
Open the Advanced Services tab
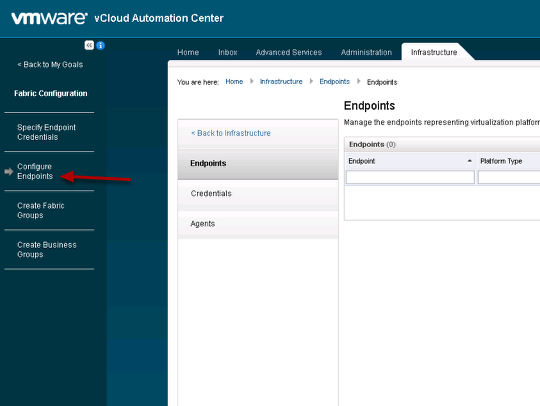click(x=289, y=52)
